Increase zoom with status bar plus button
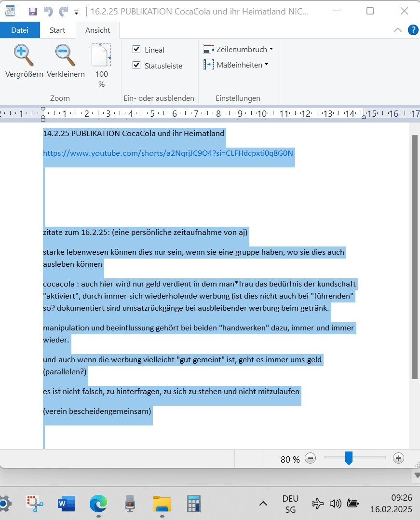 tap(398, 458)
